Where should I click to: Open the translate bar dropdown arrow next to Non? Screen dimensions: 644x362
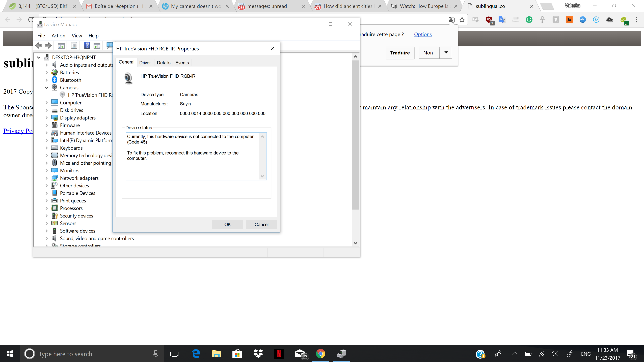[x=446, y=53]
